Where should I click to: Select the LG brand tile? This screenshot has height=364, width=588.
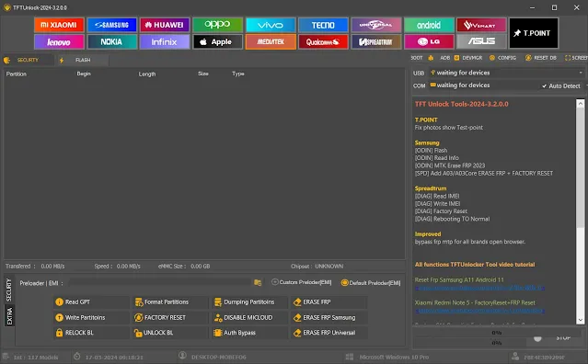point(429,42)
